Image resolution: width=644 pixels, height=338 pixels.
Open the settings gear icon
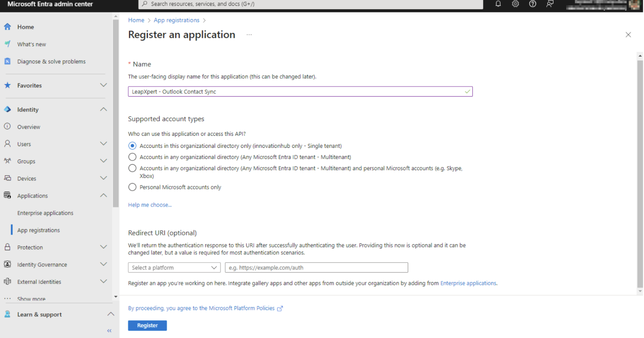(x=515, y=4)
